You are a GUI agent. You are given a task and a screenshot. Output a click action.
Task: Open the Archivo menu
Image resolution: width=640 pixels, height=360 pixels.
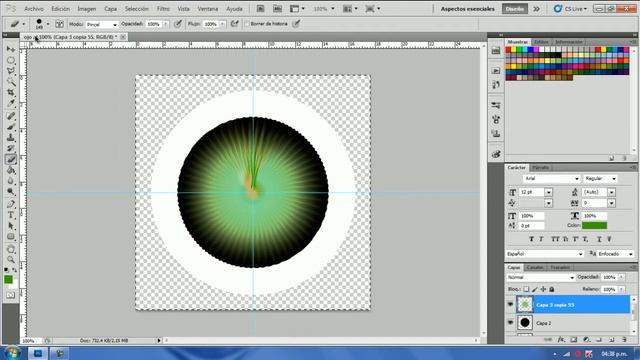(34, 9)
